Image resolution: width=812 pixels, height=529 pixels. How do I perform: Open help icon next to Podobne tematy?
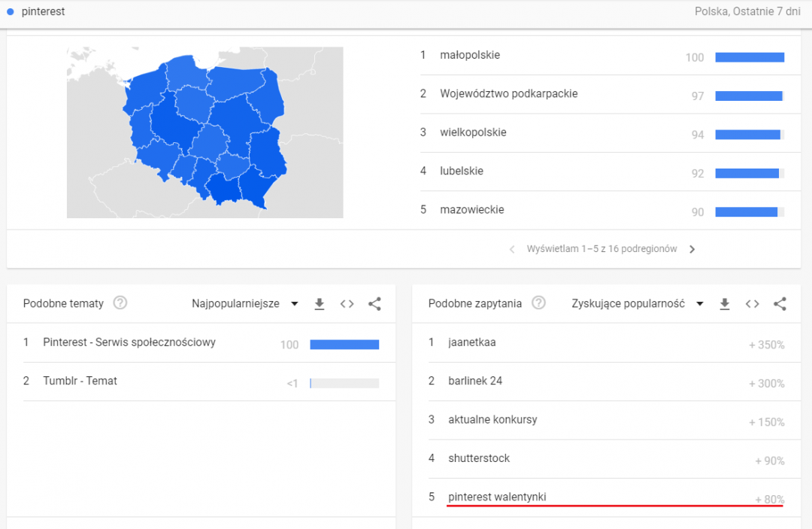(x=120, y=303)
